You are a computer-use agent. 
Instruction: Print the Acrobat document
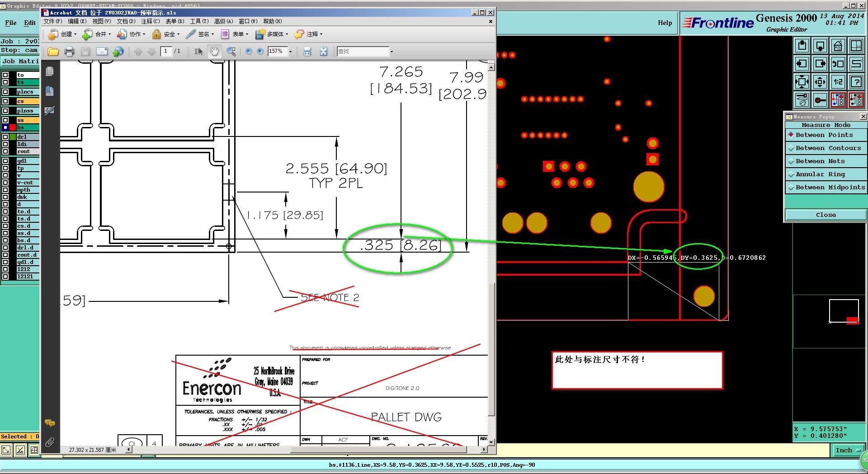tap(69, 52)
